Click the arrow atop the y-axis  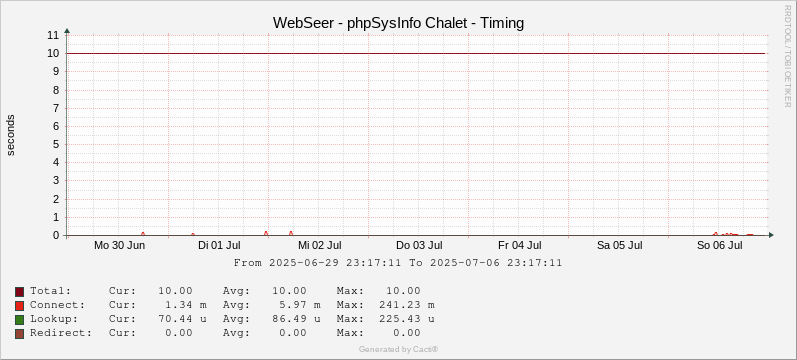click(67, 31)
